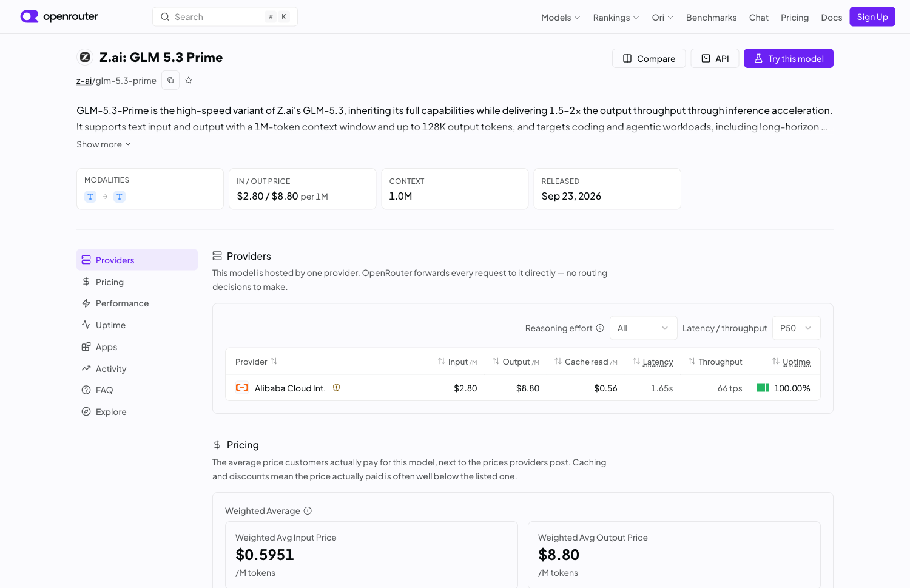910x588 pixels.
Task: Open the Chat link in the header
Action: [x=759, y=18]
